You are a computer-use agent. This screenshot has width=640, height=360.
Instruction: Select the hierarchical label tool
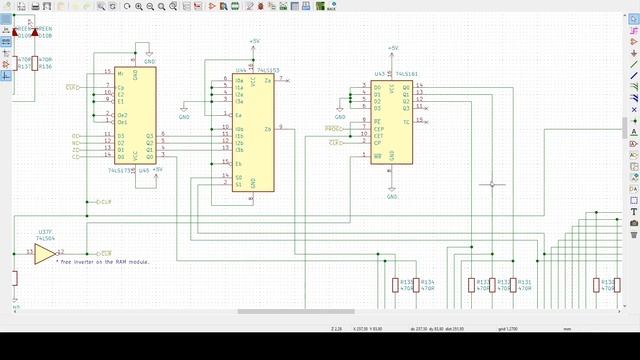634,155
